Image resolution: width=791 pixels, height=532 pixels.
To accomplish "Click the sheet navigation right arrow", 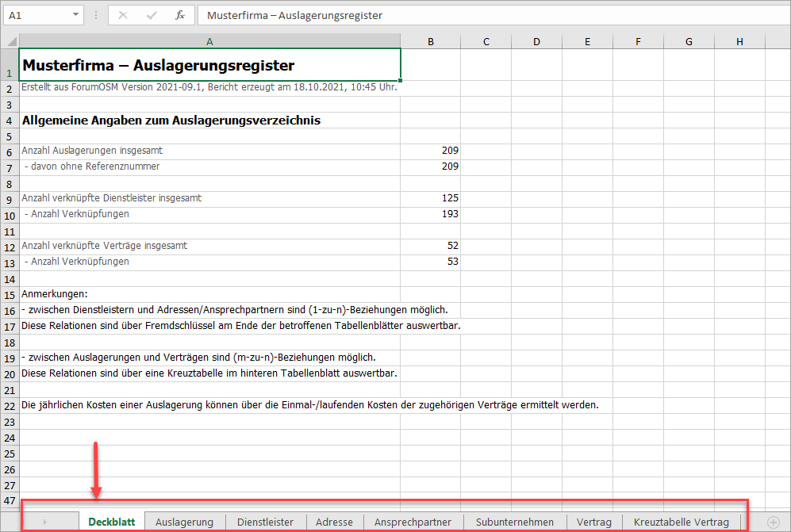I will pos(45,522).
